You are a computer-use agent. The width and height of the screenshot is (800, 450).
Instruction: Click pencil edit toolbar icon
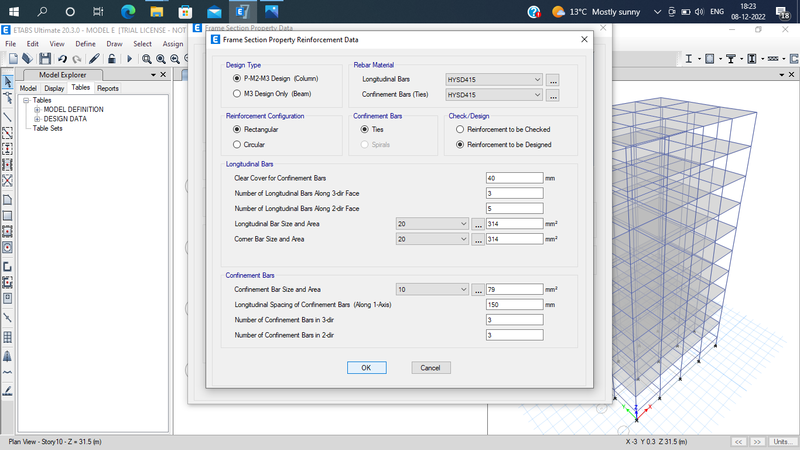coord(94,59)
